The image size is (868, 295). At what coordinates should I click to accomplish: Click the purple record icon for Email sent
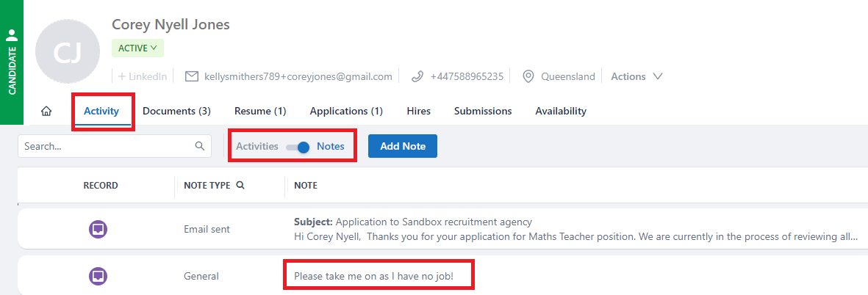tap(98, 229)
